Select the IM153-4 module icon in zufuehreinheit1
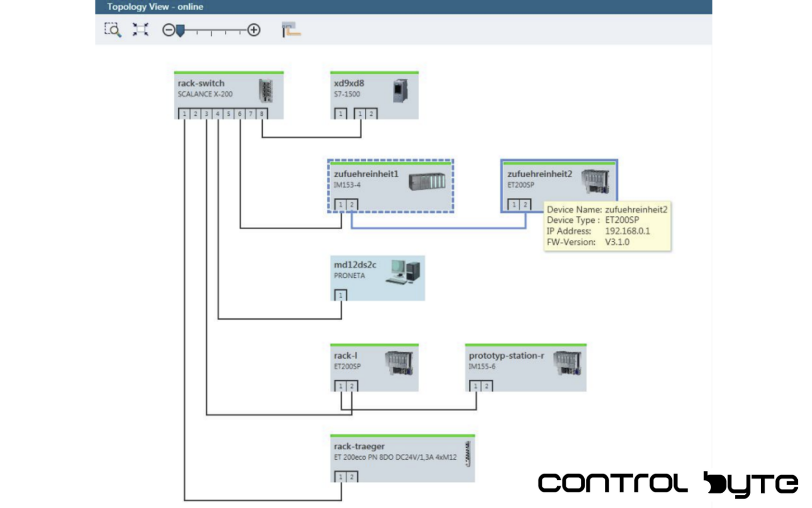Image resolution: width=812 pixels, height=508 pixels. pos(427,182)
